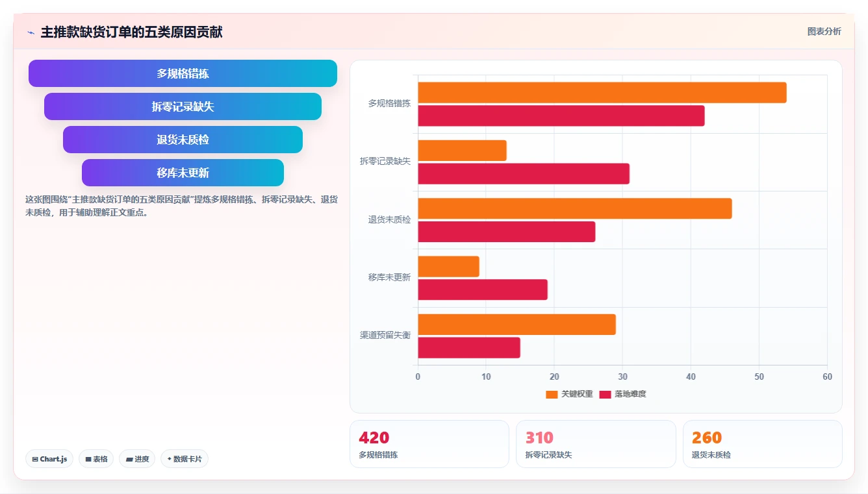The width and height of the screenshot is (868, 494).
Task: Click the 移库未更新 y-axis label
Action: tap(389, 277)
